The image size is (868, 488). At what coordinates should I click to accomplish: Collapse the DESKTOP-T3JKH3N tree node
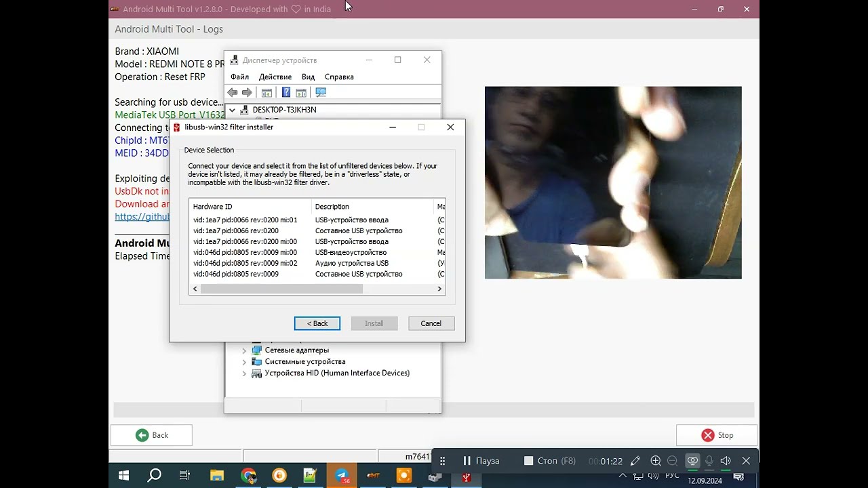pyautogui.click(x=232, y=110)
